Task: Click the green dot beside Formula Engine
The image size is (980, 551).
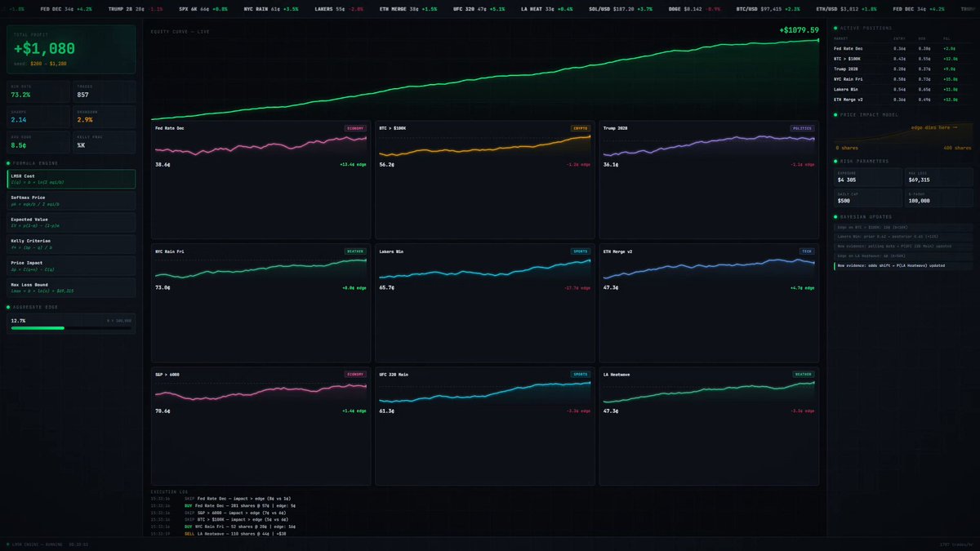Action: [x=8, y=162]
